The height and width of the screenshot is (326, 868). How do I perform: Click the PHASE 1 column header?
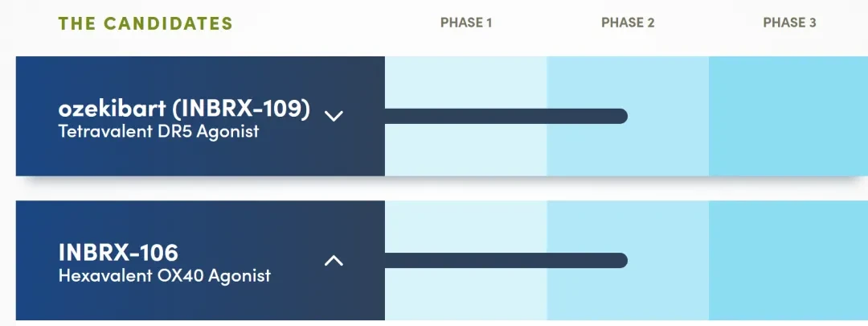(466, 23)
